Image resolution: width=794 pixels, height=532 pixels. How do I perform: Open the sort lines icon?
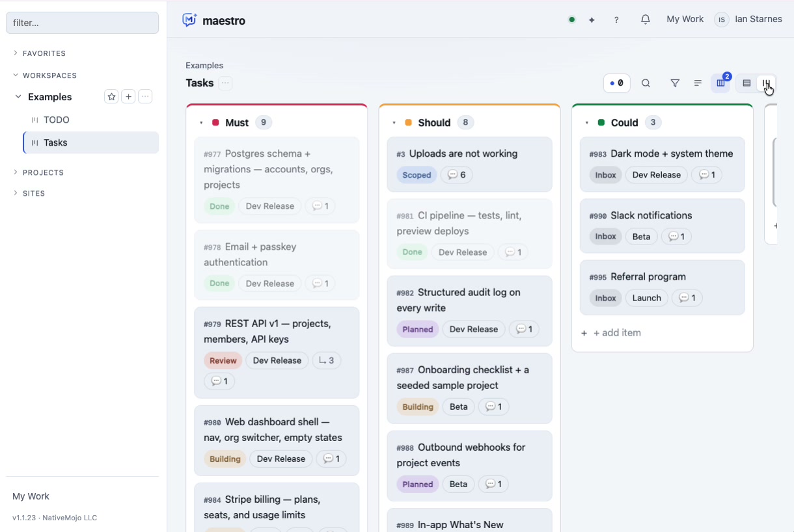[x=698, y=83]
